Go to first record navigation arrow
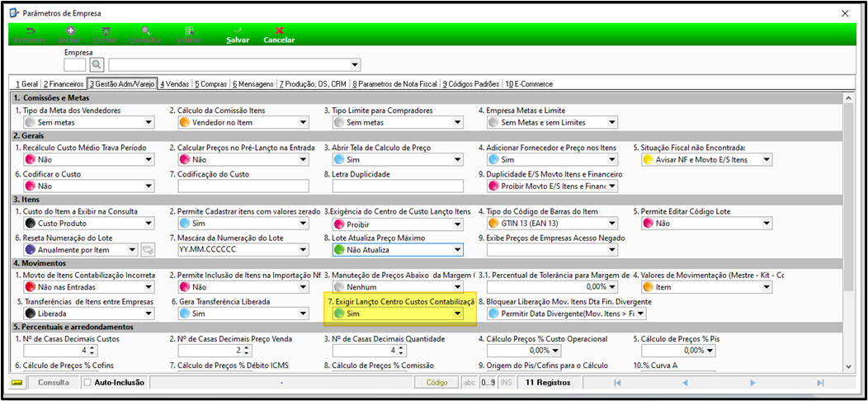This screenshot has width=868, height=401. click(617, 383)
